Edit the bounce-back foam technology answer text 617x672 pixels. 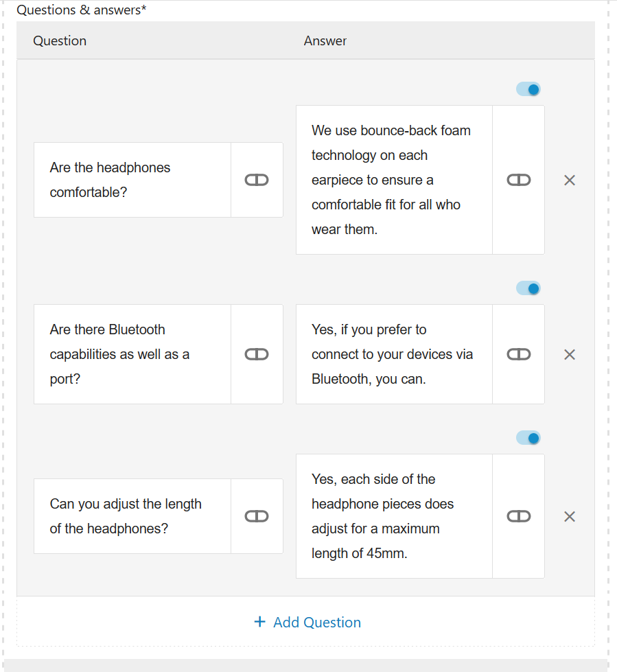394,180
